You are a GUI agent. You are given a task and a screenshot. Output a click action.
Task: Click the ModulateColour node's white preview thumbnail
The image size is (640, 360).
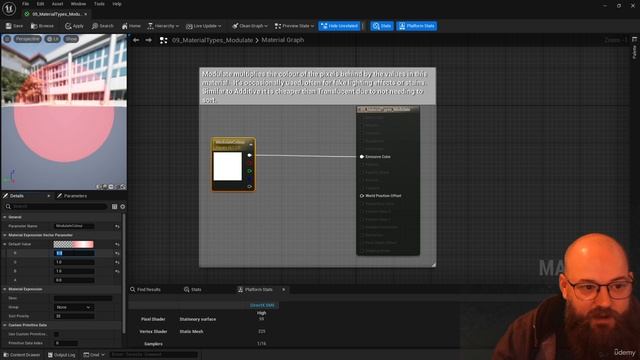point(227,166)
